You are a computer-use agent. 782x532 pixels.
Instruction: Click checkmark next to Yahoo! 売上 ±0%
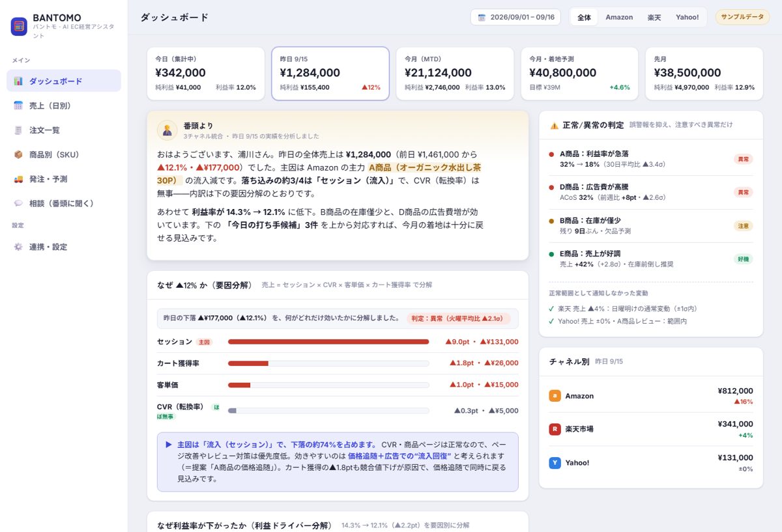(552, 321)
